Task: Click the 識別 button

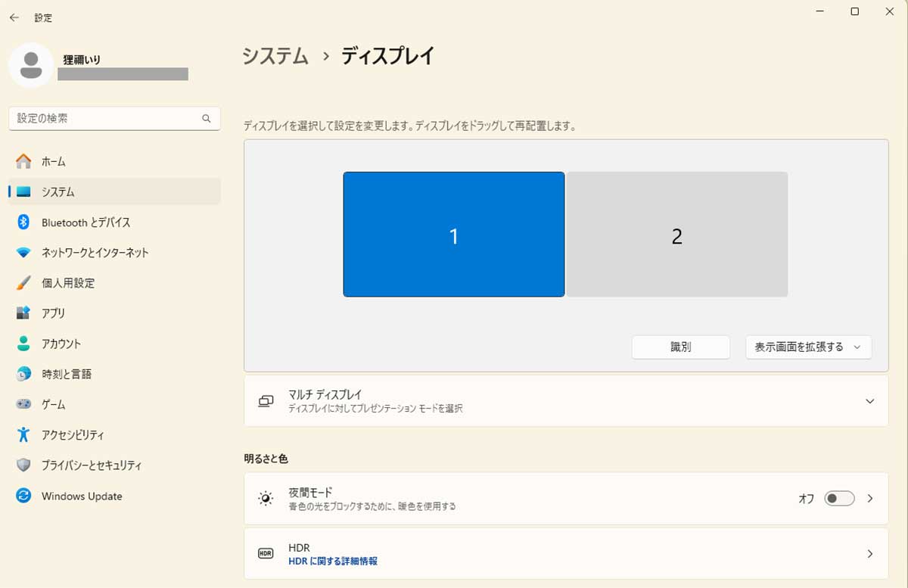Action: 681,347
